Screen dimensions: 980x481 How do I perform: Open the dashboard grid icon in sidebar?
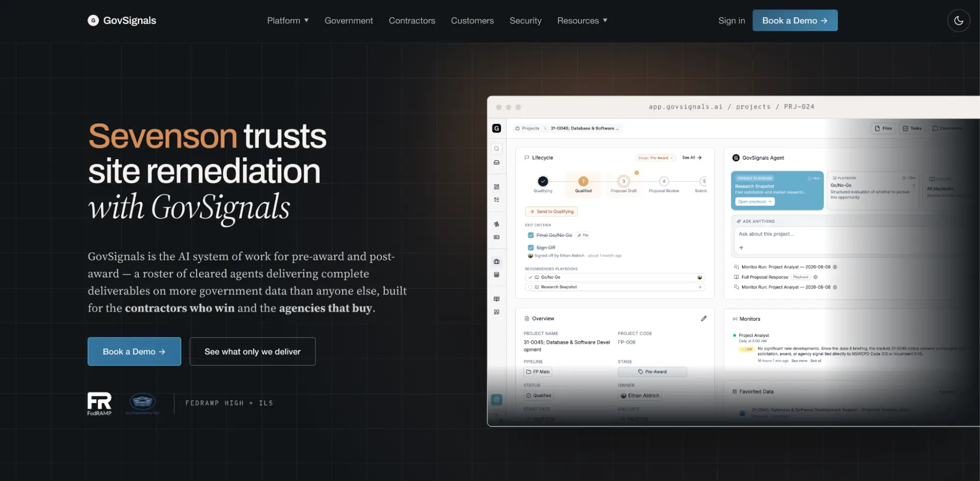point(497,187)
